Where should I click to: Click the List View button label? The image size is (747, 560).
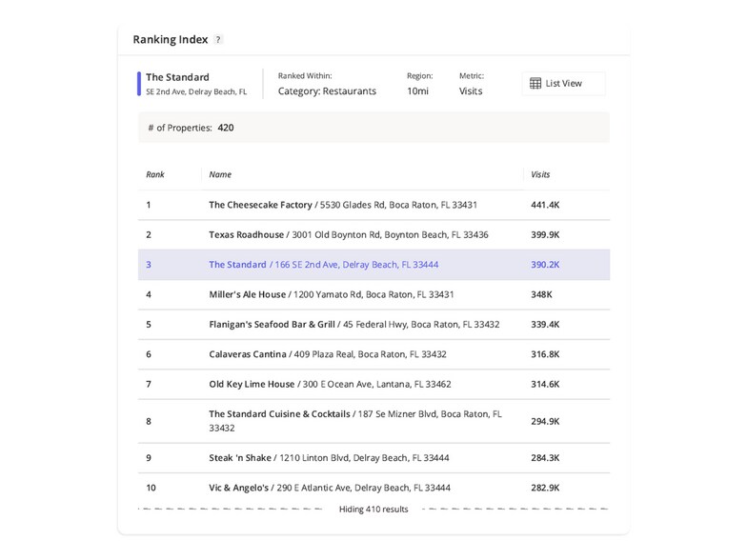(564, 84)
